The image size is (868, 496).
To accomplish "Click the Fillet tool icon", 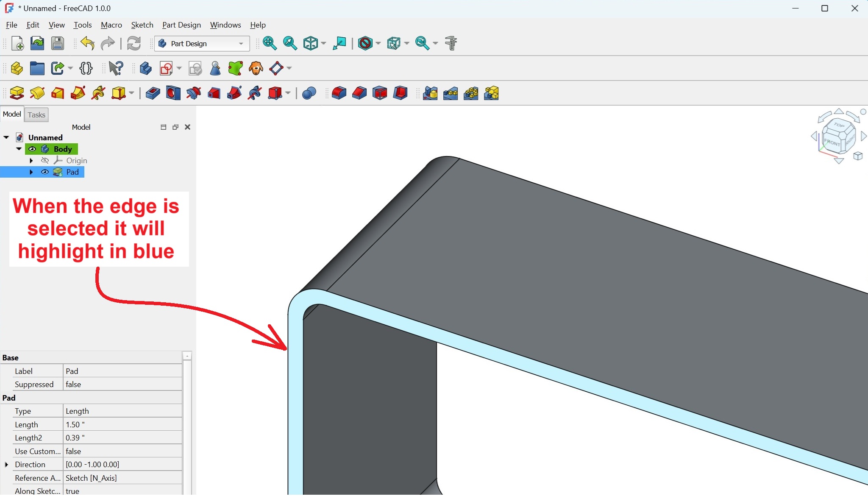I will [x=339, y=93].
